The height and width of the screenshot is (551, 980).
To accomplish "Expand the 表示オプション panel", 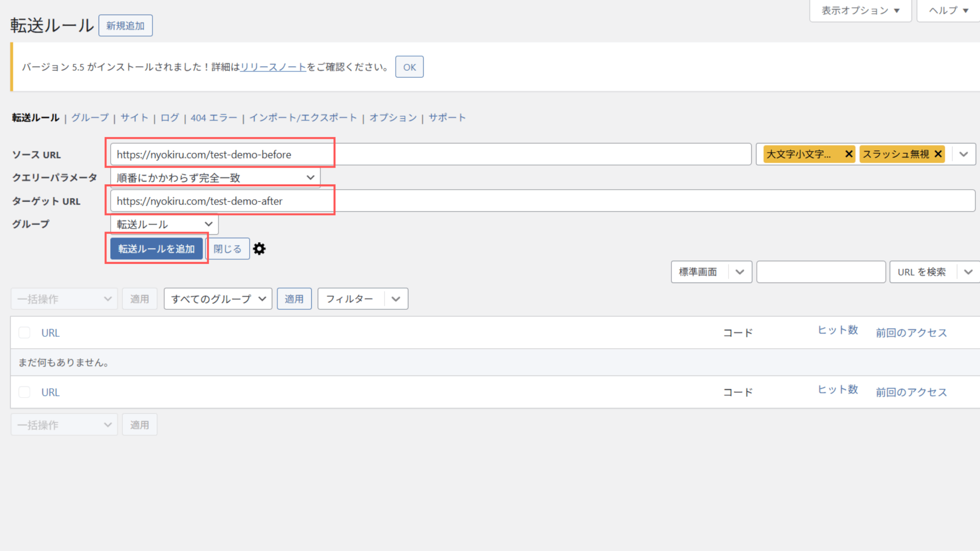I will [860, 11].
